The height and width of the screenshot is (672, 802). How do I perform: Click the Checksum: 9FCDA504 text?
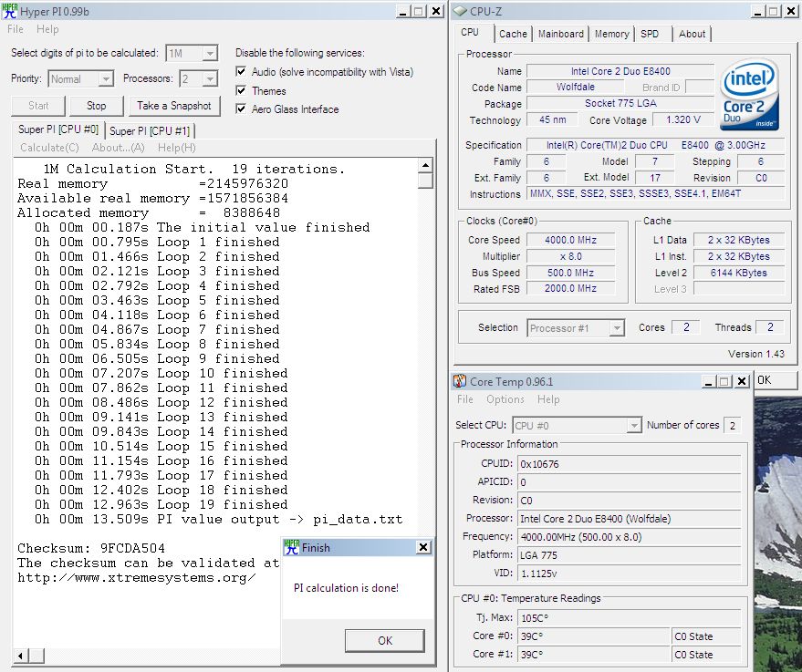91,548
